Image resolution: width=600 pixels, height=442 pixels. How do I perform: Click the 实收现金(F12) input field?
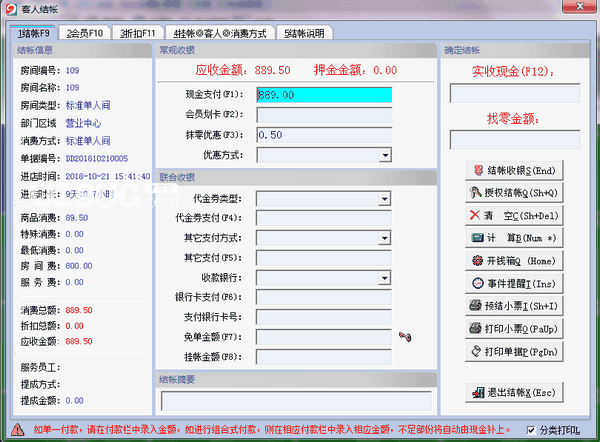point(515,93)
